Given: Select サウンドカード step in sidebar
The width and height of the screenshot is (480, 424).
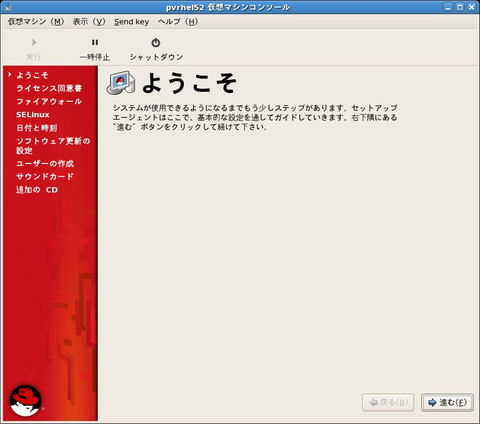Looking at the screenshot, I should click(x=45, y=176).
